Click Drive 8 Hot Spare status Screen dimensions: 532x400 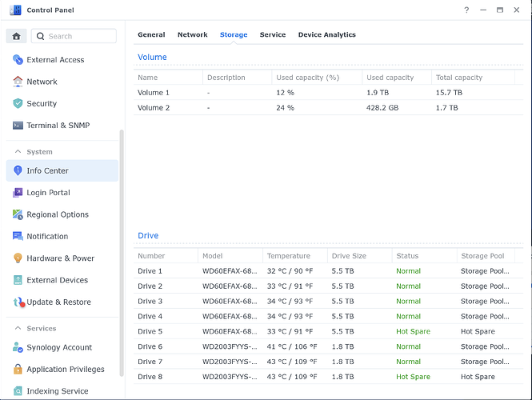[413, 377]
